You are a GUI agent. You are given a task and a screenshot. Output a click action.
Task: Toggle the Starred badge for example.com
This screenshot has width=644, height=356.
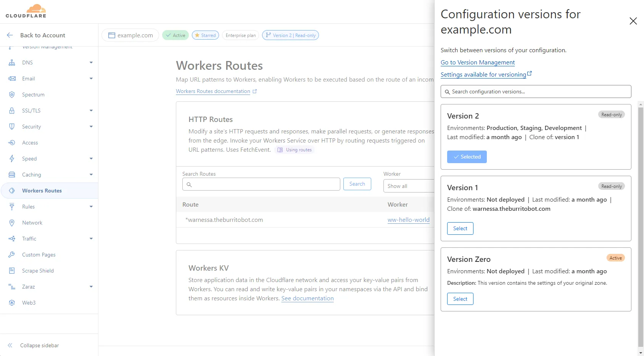(x=205, y=35)
